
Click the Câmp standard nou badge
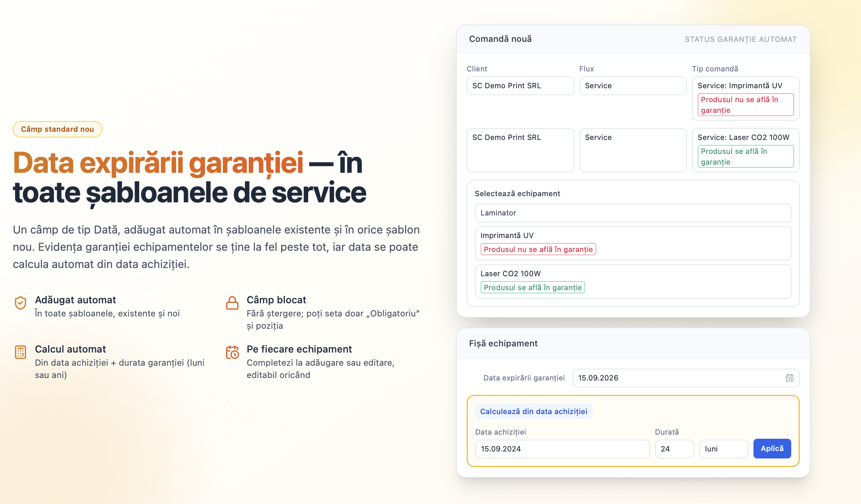[57, 129]
